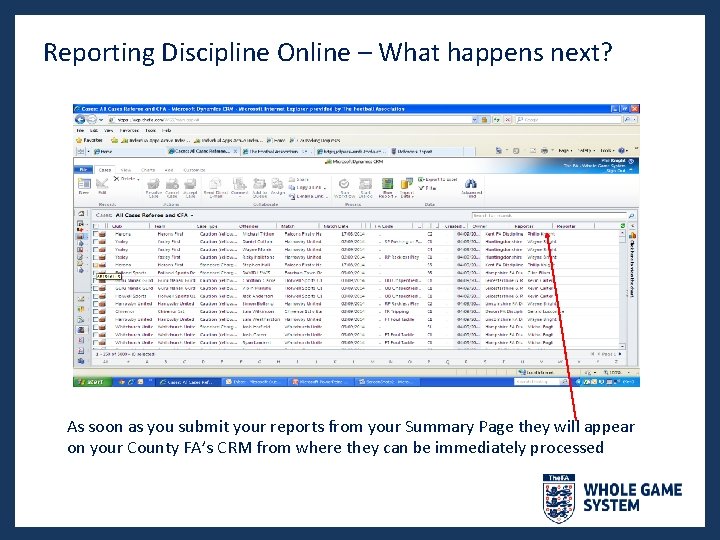Click the green refresh-list icon beside the column headers
This screenshot has height=540, width=720.
coord(623,226)
